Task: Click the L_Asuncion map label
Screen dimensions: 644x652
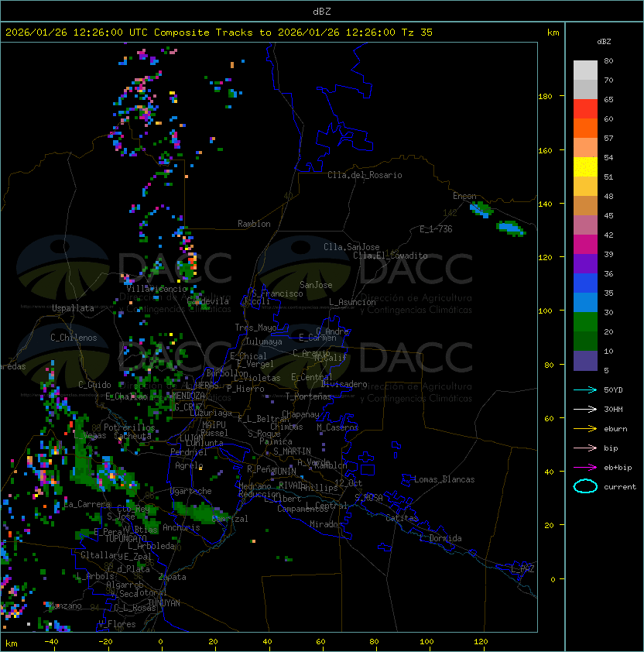Action: pyautogui.click(x=352, y=302)
